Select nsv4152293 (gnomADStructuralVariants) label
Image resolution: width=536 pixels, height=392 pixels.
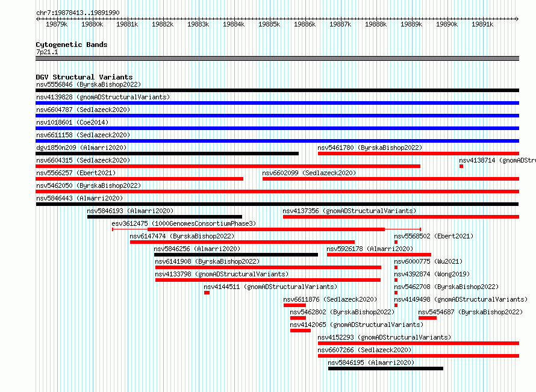384,337
